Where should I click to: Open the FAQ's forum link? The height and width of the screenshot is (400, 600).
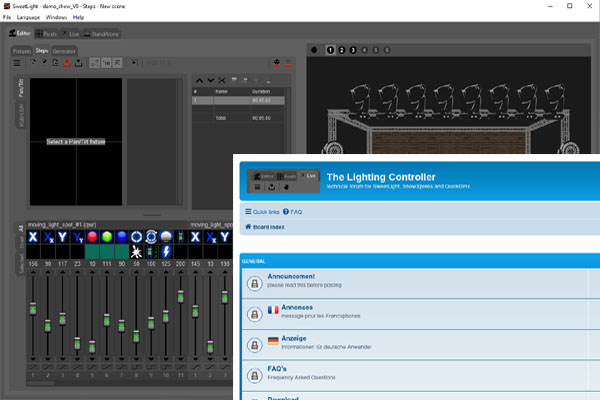[279, 368]
